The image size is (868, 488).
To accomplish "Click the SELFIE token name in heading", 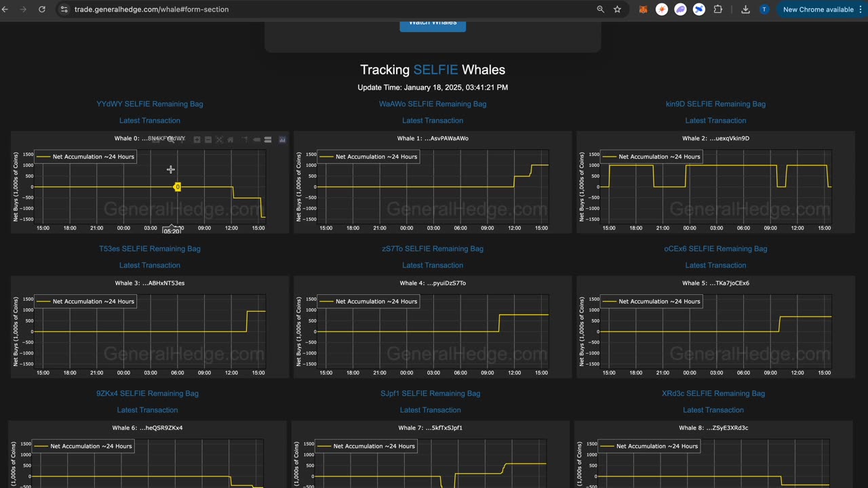I will pos(435,70).
